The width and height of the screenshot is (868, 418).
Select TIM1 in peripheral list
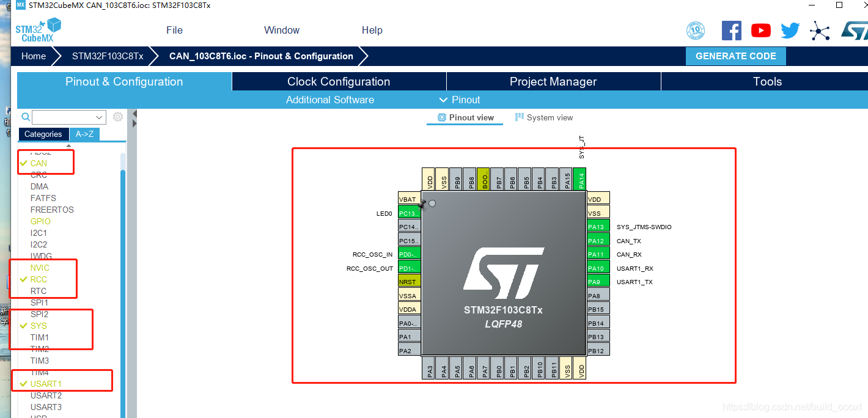40,337
